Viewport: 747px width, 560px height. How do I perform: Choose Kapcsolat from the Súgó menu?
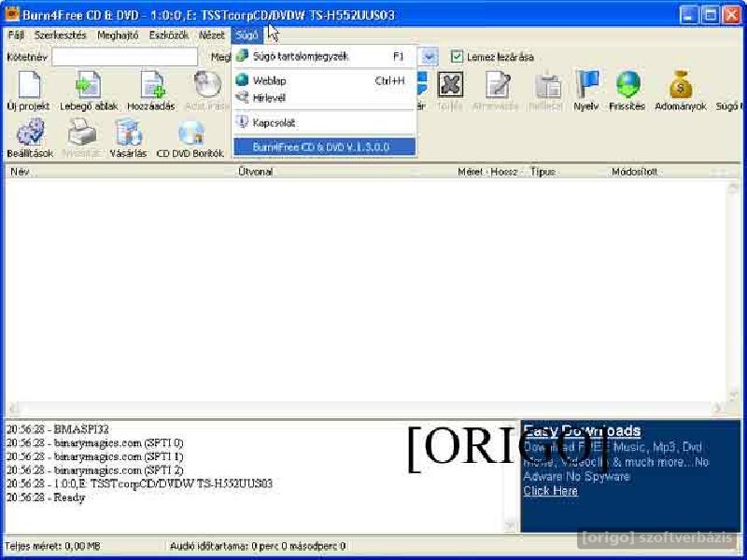(324, 122)
